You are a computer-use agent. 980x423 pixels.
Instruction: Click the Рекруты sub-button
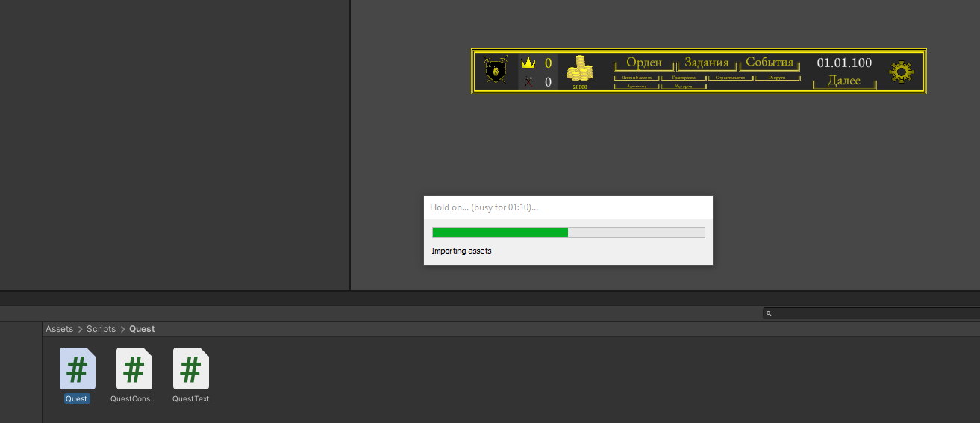point(777,78)
